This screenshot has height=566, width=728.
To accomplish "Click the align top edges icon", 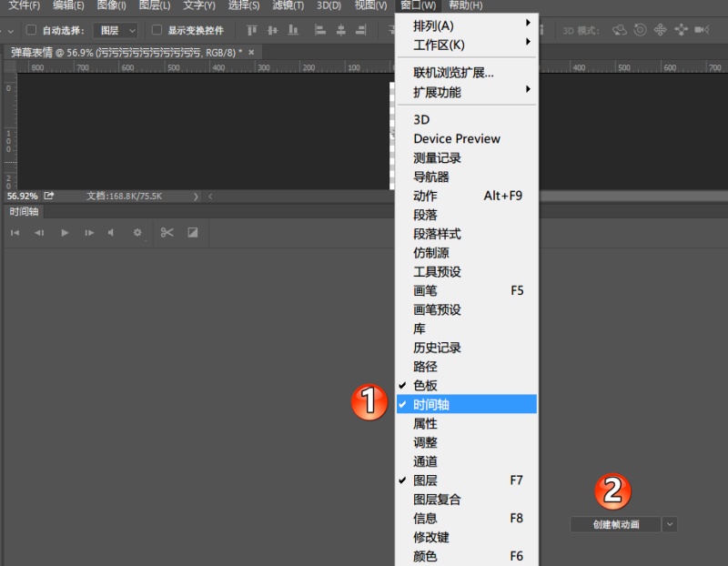I will pyautogui.click(x=253, y=30).
